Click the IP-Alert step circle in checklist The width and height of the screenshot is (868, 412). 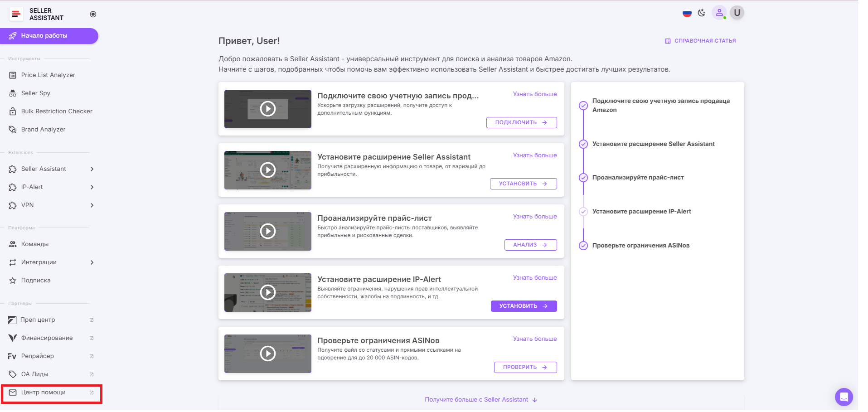pos(583,212)
